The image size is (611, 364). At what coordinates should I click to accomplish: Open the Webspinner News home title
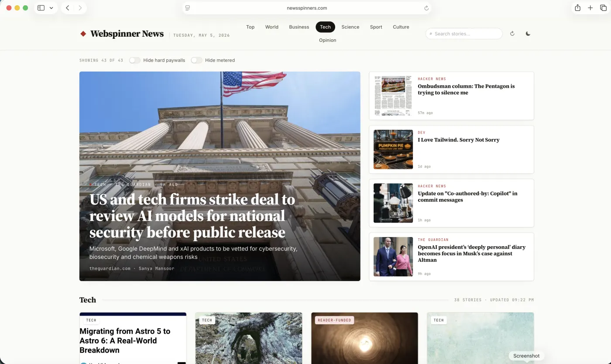coord(127,34)
